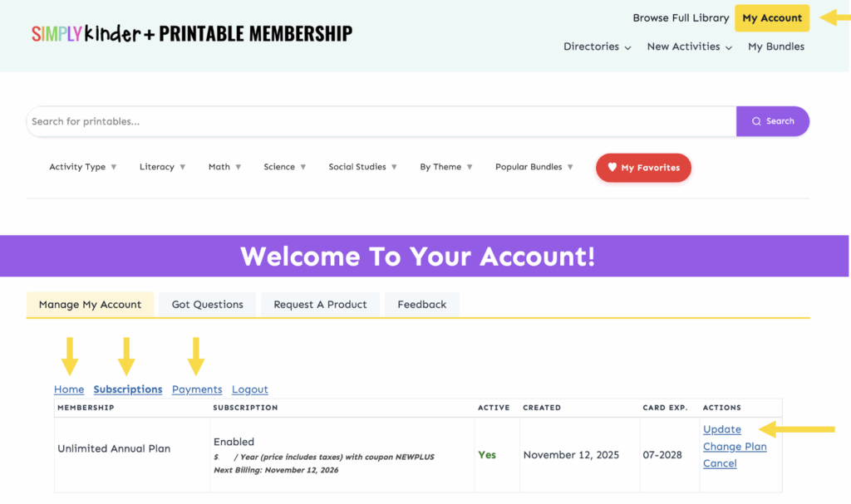Go to My Bundles
This screenshot has height=504, width=851.
(x=776, y=46)
